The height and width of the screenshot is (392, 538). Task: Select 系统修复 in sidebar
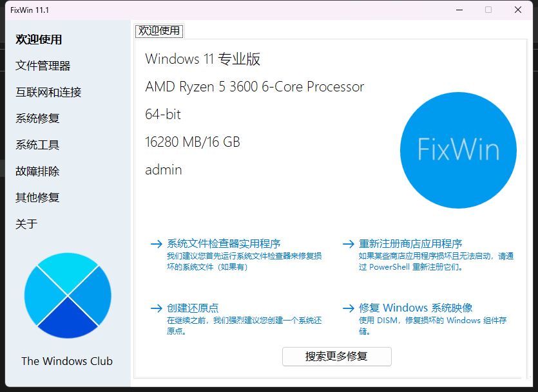tap(37, 118)
